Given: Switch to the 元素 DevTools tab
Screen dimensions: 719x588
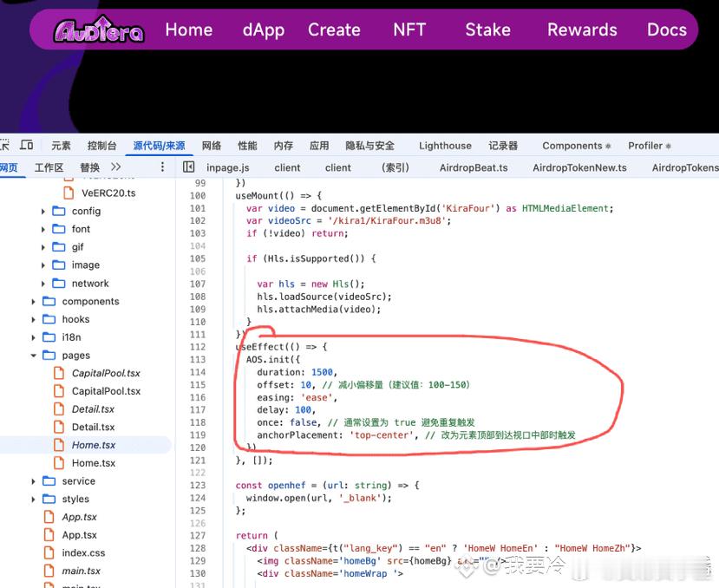Looking at the screenshot, I should [x=61, y=146].
